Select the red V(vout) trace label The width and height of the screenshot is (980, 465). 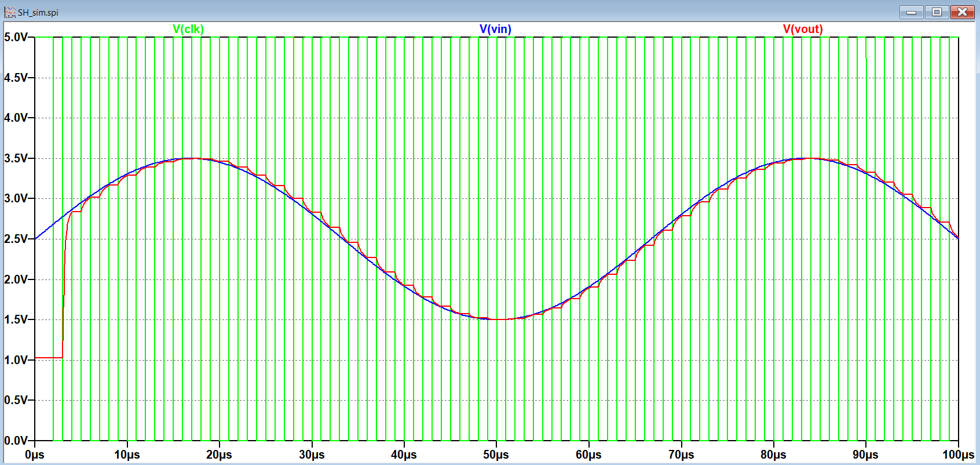coord(802,29)
